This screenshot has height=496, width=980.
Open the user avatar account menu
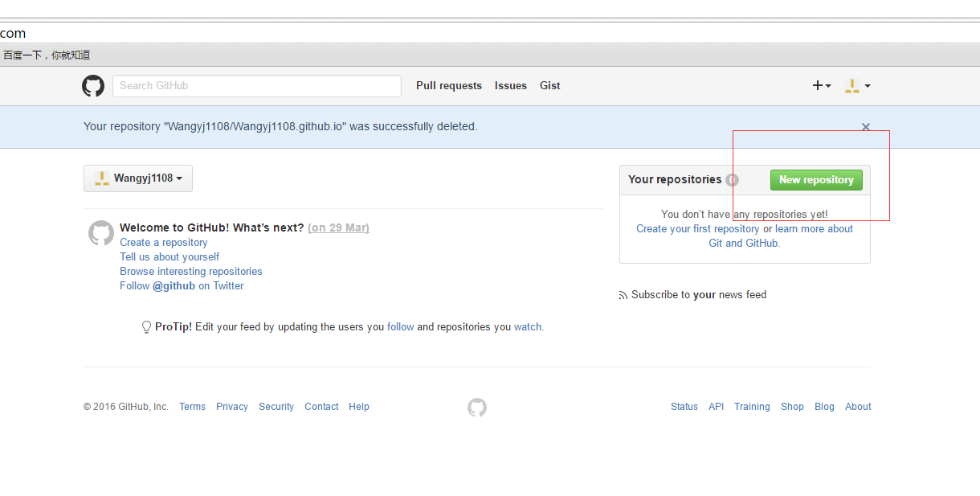tap(857, 85)
